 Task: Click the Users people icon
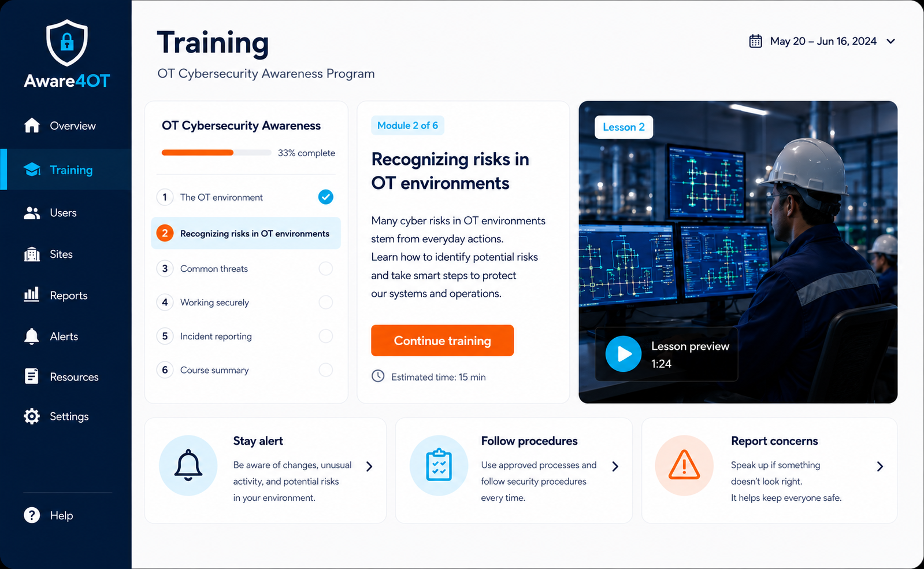tap(32, 213)
